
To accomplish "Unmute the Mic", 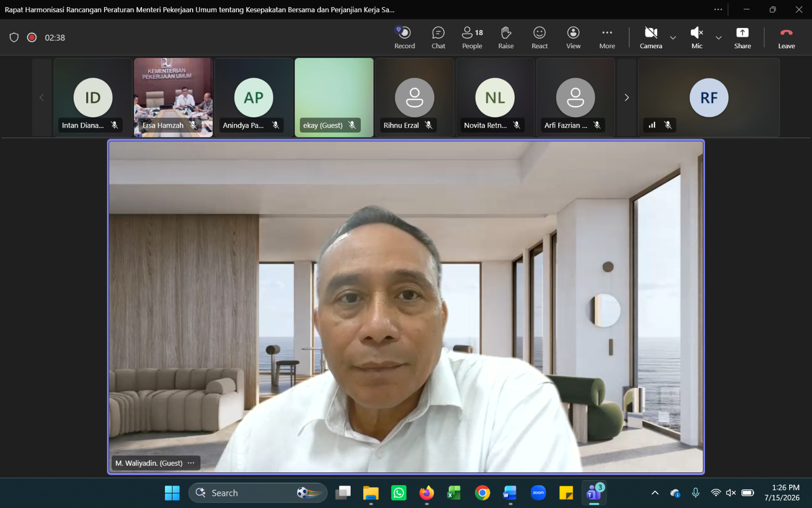I will [697, 38].
